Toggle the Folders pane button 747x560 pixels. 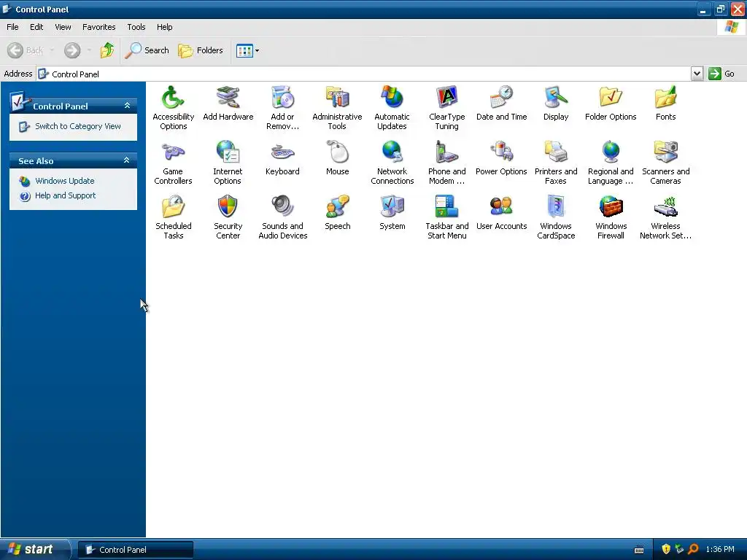(x=201, y=50)
